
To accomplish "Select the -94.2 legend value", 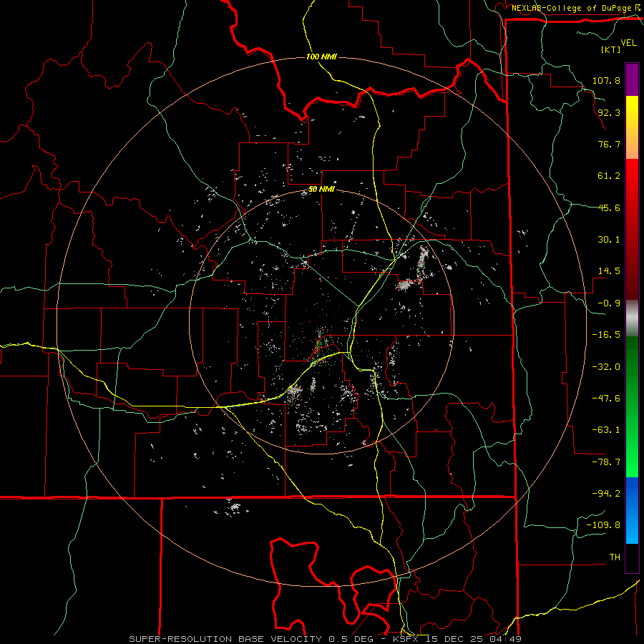I will point(606,494).
